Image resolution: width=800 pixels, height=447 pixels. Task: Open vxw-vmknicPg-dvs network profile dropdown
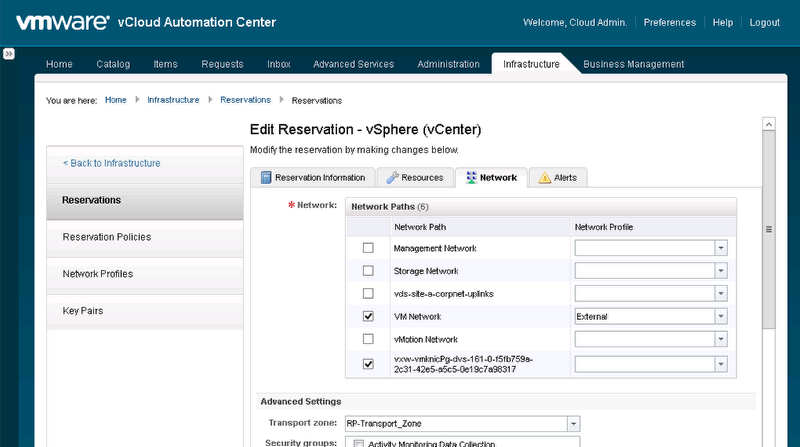(x=721, y=364)
